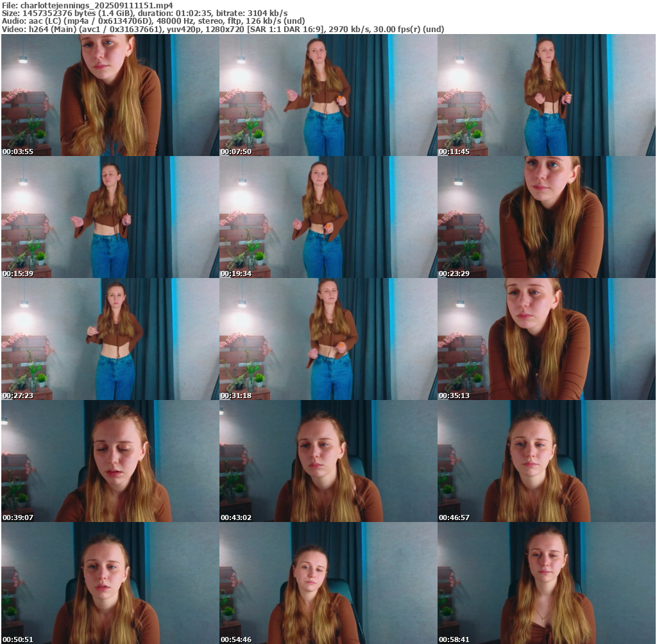The height and width of the screenshot is (644, 657).
Task: Click the Size line showing 1457352376 bytes
Action: point(144,13)
